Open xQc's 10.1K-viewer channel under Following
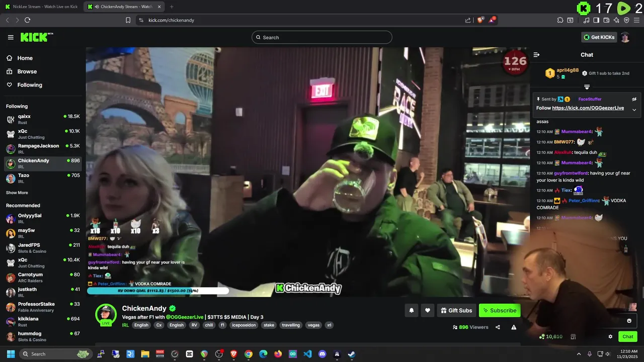 (43, 134)
